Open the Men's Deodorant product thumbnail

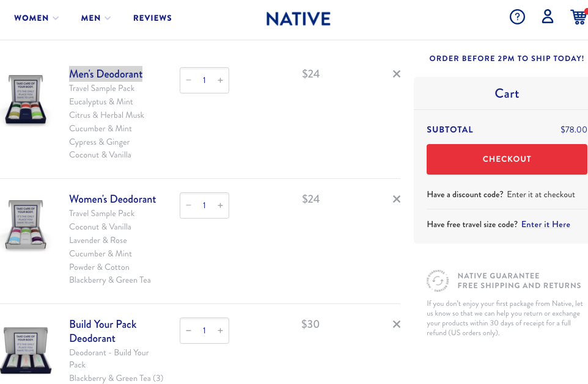tap(26, 100)
